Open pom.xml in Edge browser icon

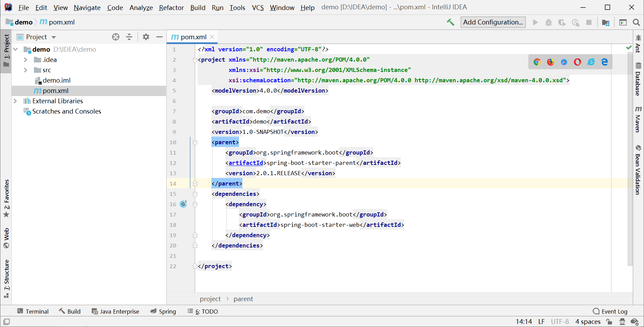click(604, 62)
